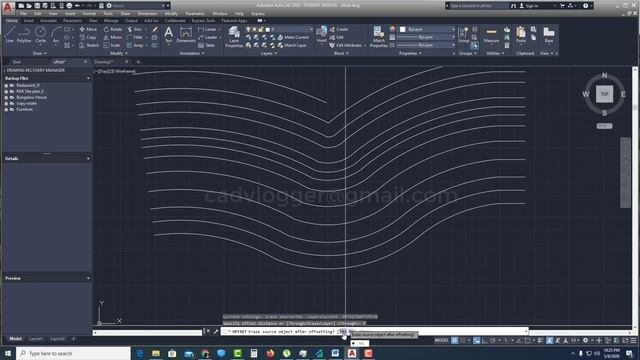Image resolution: width=640 pixels, height=360 pixels.
Task: Open the Format menu
Action: 89,13
